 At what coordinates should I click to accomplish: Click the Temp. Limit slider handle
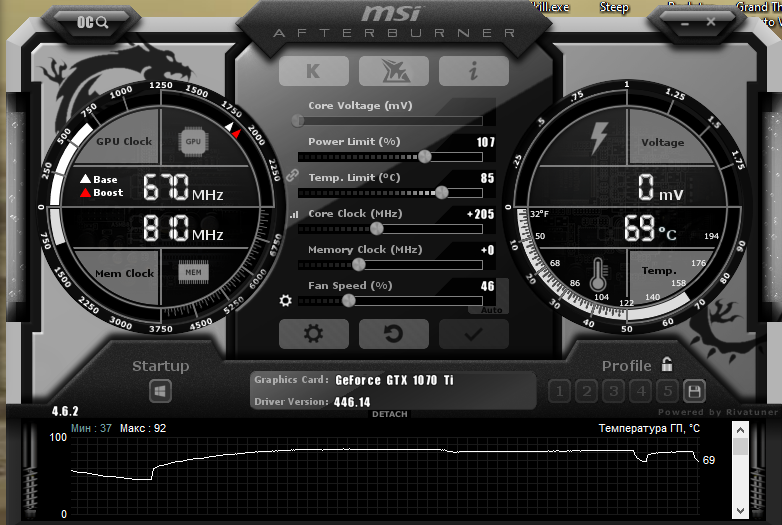[441, 192]
